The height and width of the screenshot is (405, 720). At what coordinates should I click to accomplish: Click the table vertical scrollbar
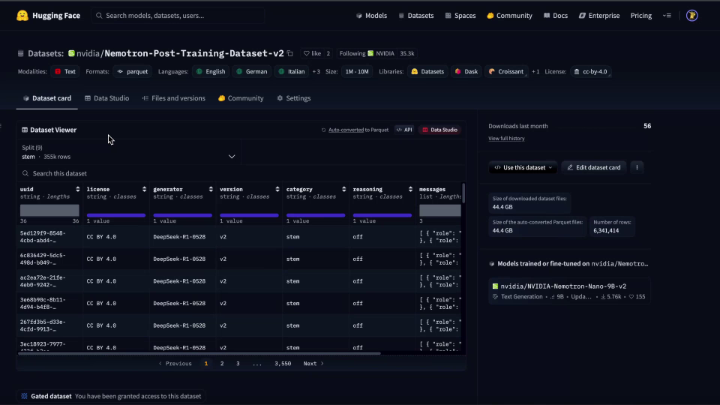463,193
